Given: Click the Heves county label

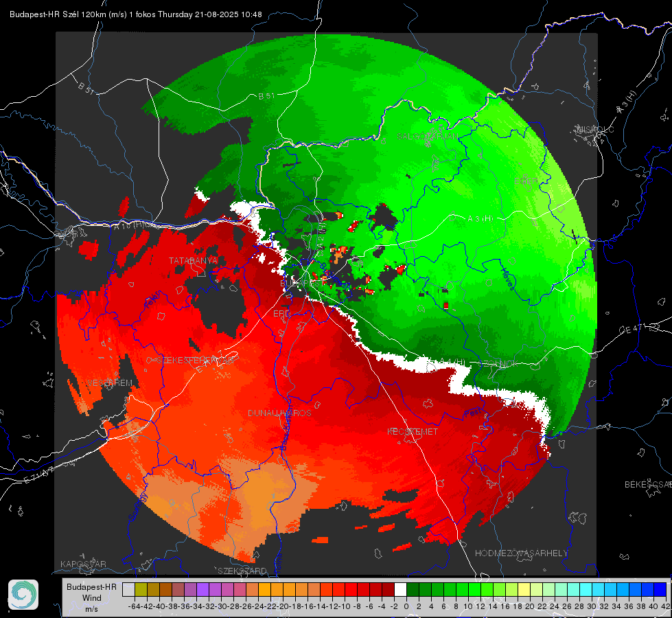Looking at the screenshot, I should pyautogui.click(x=508, y=279).
